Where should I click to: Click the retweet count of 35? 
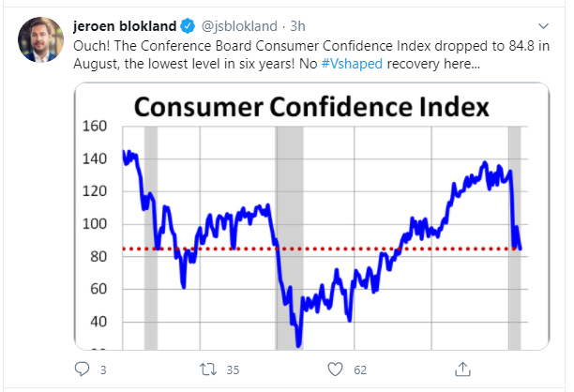click(234, 369)
